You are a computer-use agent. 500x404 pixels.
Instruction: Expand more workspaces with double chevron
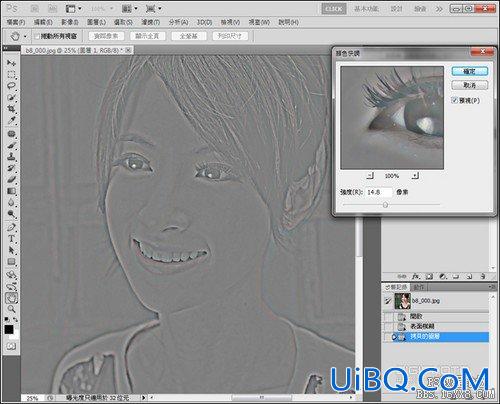[439, 9]
